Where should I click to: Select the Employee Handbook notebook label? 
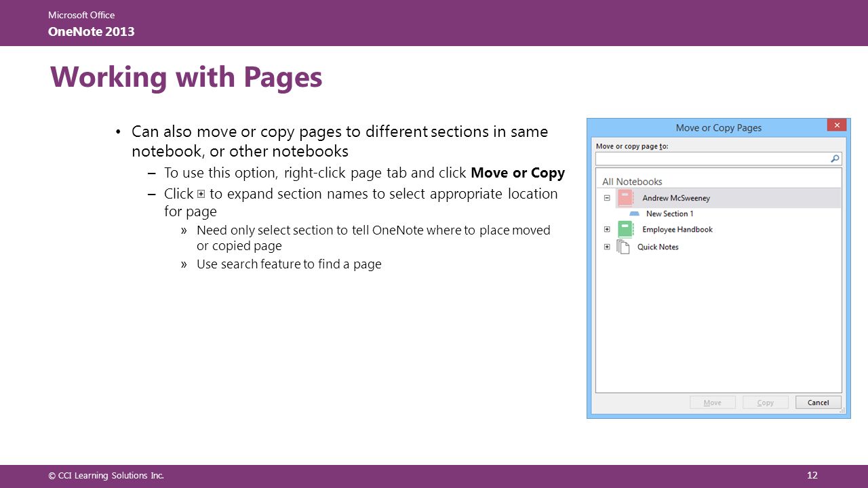677,229
